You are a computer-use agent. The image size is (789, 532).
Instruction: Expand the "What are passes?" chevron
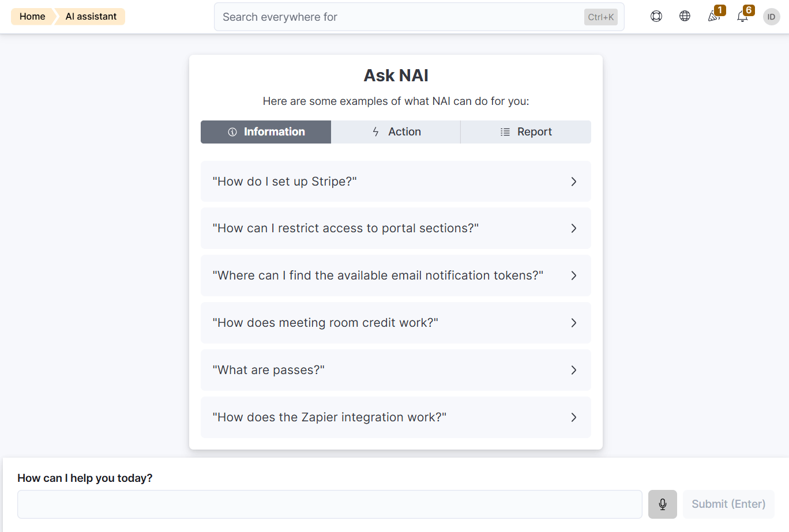(x=573, y=370)
